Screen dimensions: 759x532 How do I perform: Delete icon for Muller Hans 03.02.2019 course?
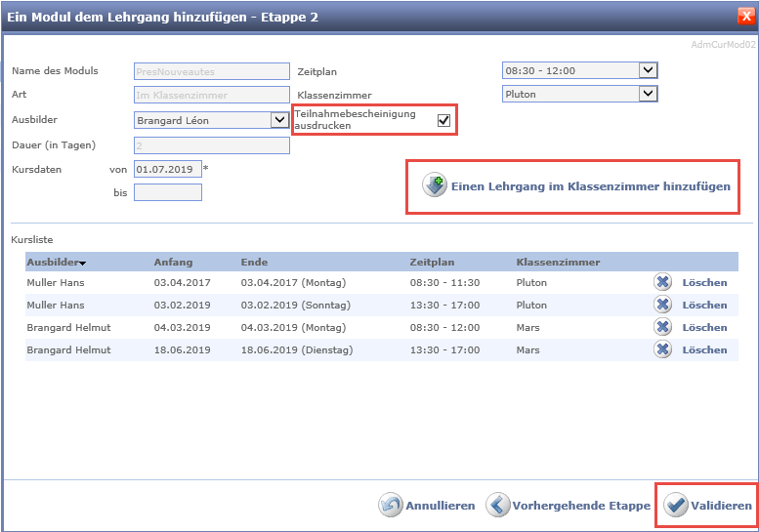[661, 305]
